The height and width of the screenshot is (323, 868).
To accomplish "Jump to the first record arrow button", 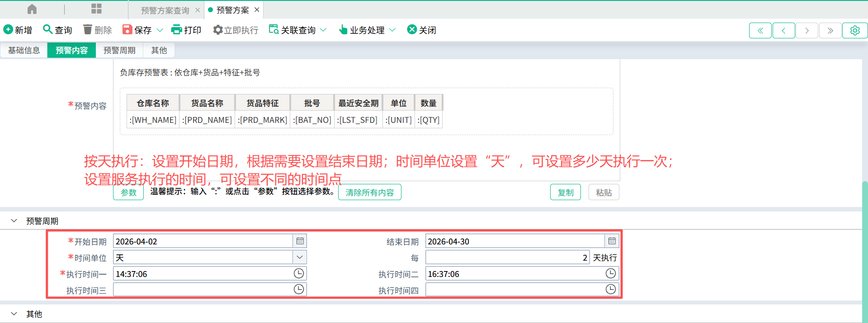I will [x=760, y=31].
